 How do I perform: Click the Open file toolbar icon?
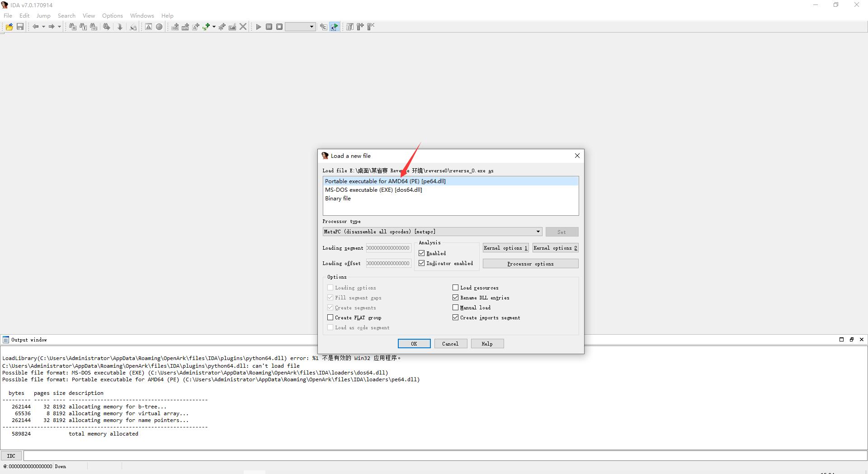click(9, 27)
